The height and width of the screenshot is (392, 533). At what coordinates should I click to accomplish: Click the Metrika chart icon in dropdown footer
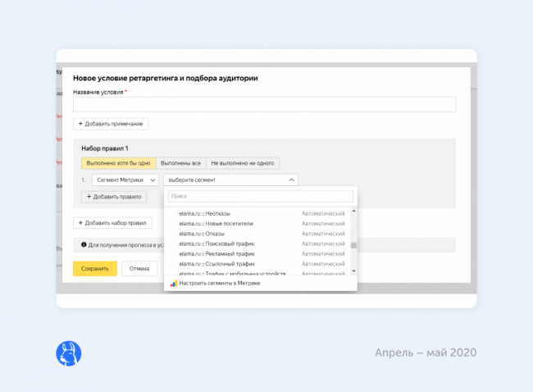173,283
